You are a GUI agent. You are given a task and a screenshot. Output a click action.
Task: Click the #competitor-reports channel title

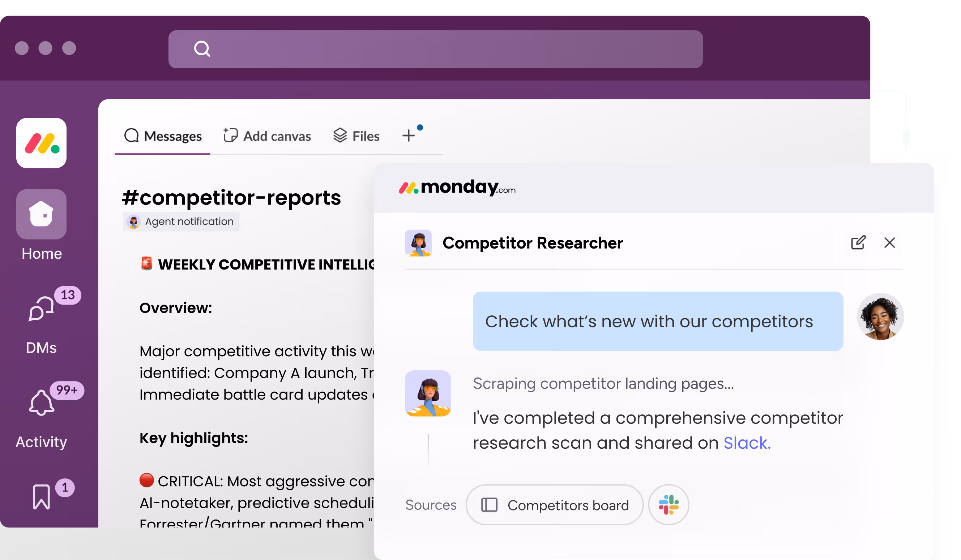tap(231, 197)
